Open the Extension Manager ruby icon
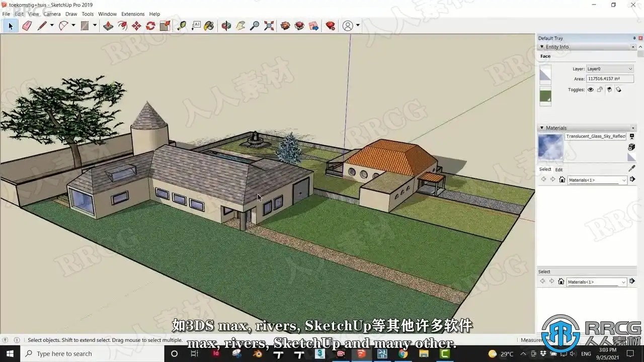 point(331,26)
